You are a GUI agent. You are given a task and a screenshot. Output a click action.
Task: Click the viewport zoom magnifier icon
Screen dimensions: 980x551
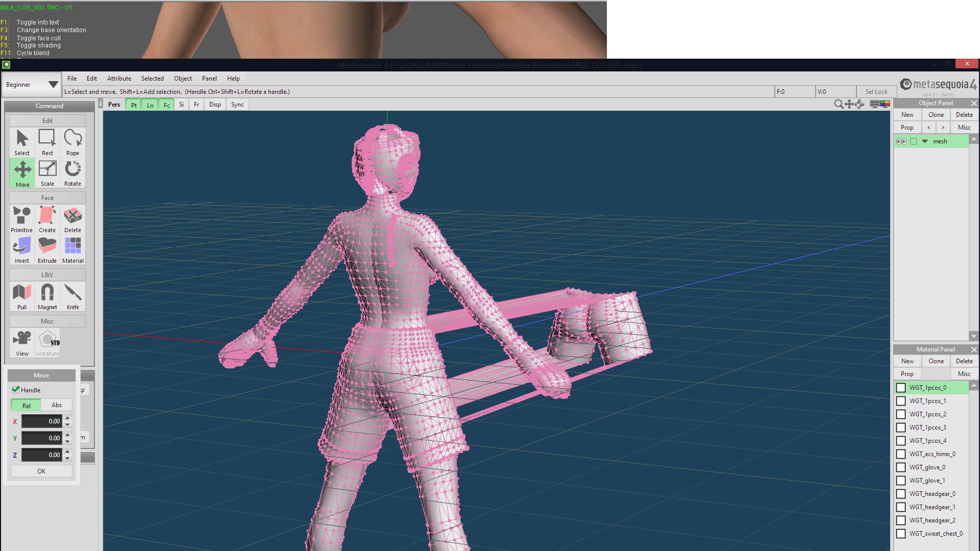(x=838, y=104)
